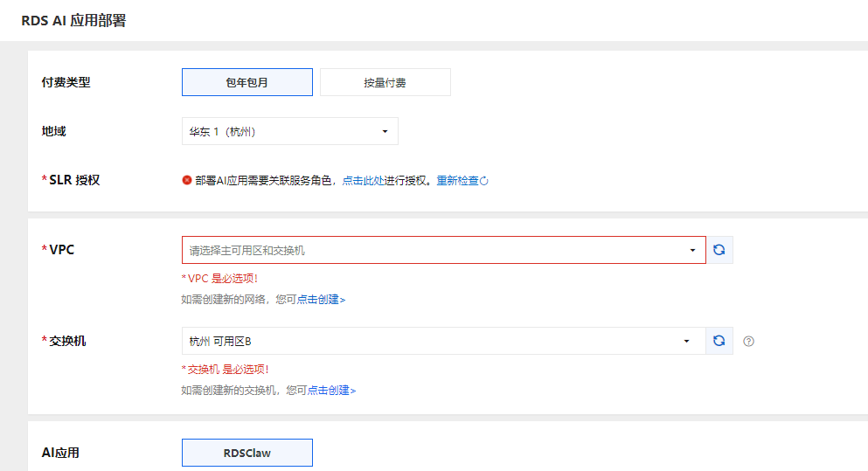Screen dimensions: 868x471
Task: Open the 地域 dropdown showing 华东 1（杭州）
Action: tap(280, 131)
